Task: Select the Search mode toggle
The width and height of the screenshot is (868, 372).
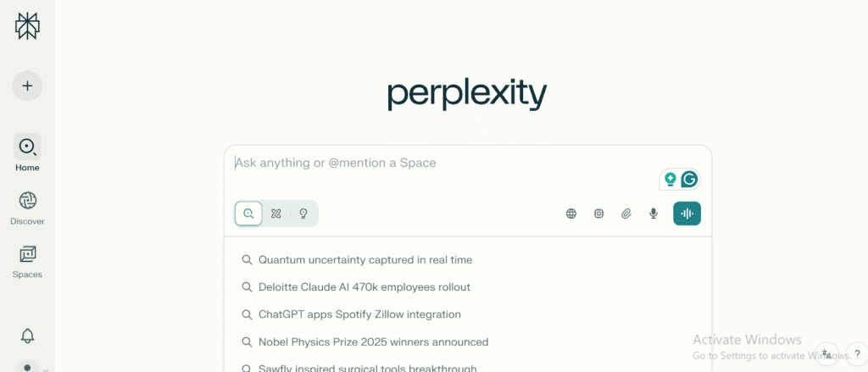Action: point(248,214)
